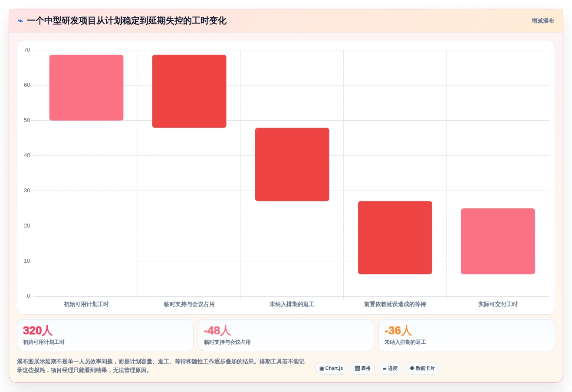572x392 pixels.
Task: Click the lightning icon beside the chart title
Action: 20,21
